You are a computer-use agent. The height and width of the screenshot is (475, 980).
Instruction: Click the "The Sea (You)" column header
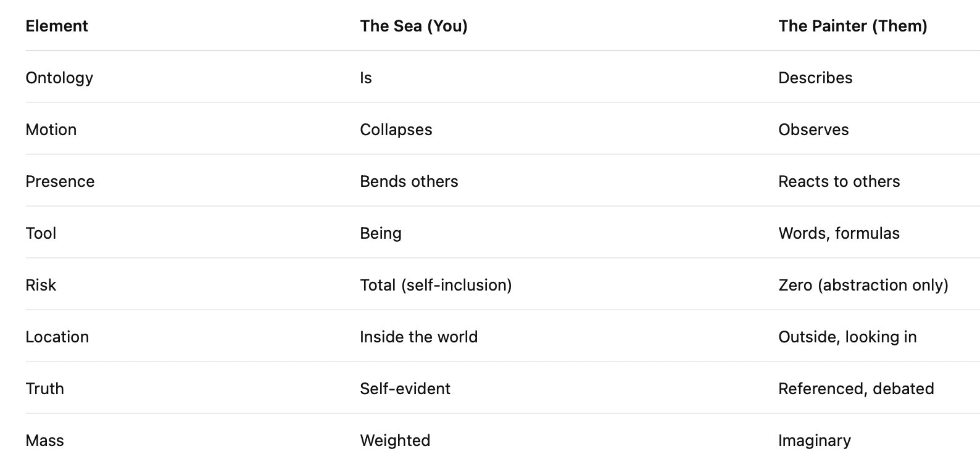tap(413, 26)
